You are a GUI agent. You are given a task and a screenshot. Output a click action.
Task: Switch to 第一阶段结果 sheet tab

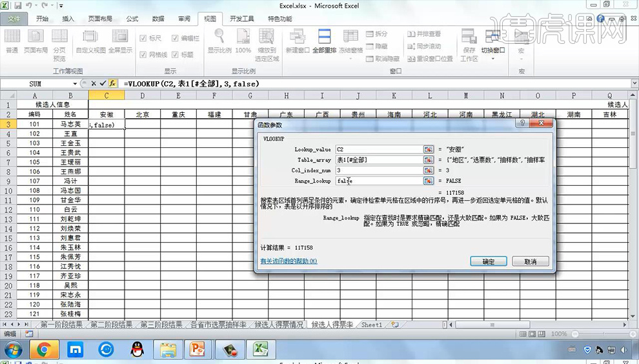click(61, 325)
